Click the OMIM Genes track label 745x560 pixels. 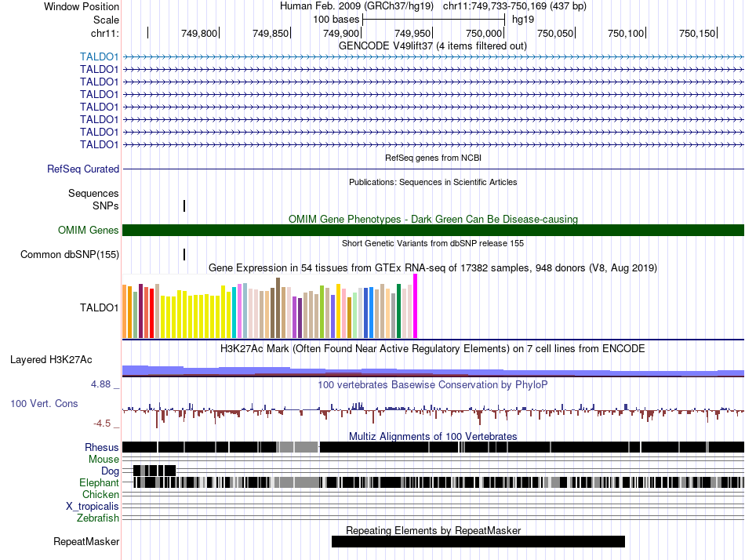point(88,231)
